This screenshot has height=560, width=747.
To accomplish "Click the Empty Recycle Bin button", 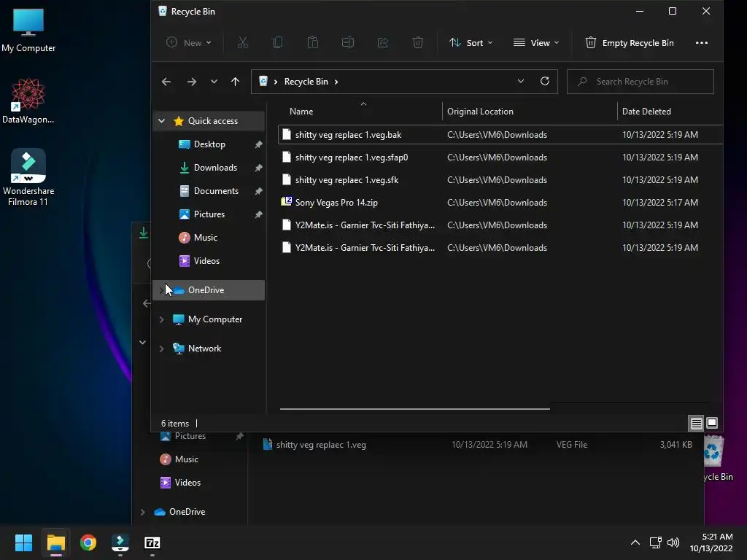I will (629, 43).
